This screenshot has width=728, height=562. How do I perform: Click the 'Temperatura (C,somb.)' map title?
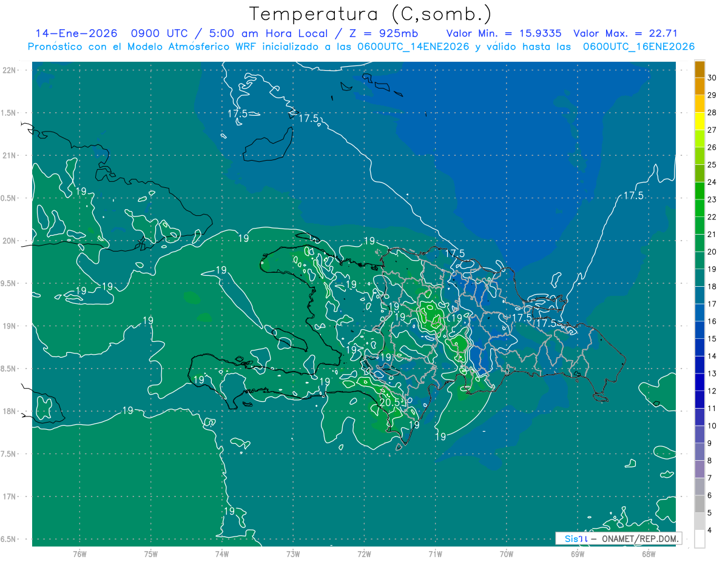pyautogui.click(x=371, y=14)
